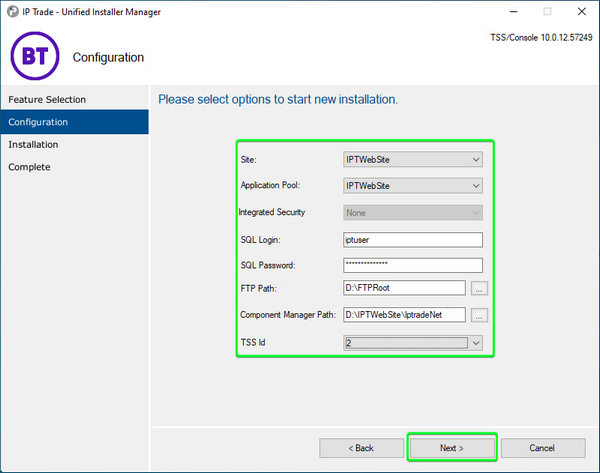Screen dimensions: 600x473
Task: Click into the SQL Password field
Action: (x=412, y=265)
